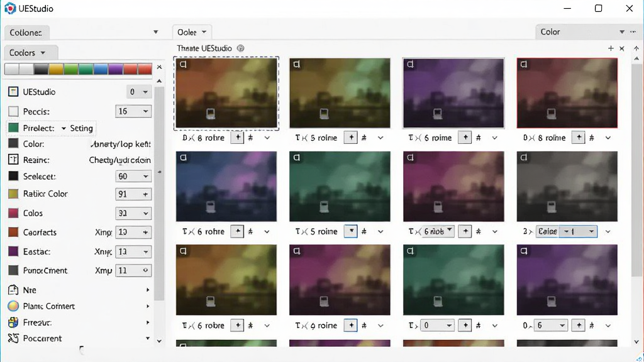644x362 pixels.
Task: Click the Plane Comert sphere icon
Action: click(x=13, y=306)
